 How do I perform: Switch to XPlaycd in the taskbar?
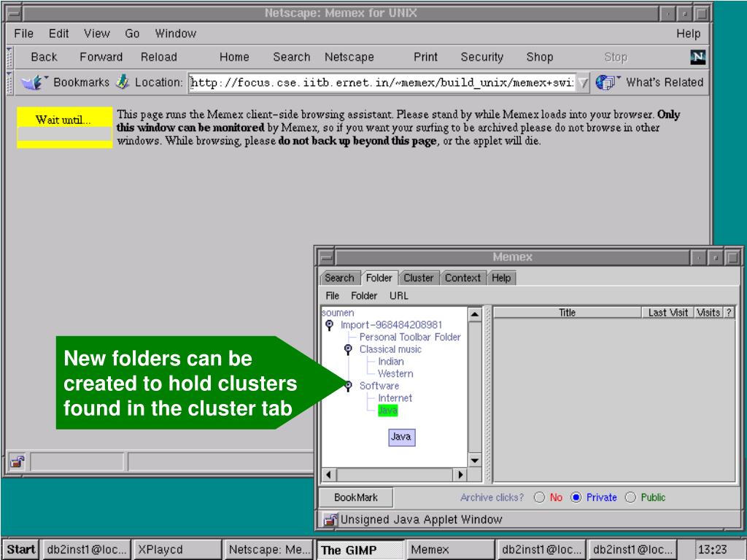[x=177, y=550]
